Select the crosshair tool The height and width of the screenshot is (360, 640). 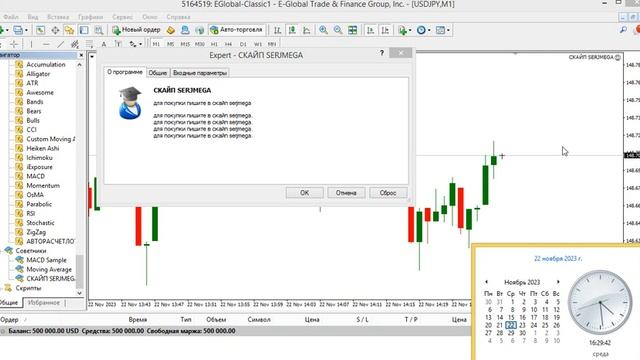(x=14, y=44)
